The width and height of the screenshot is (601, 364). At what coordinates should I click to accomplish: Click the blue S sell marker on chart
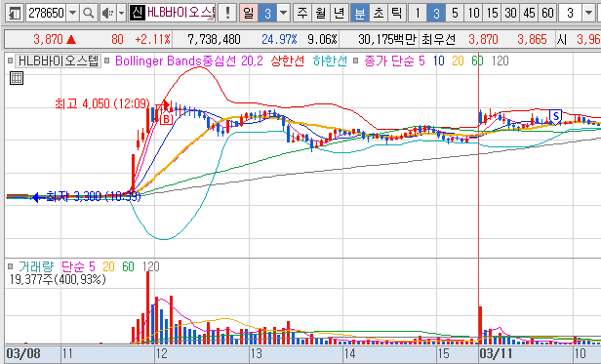tap(555, 116)
